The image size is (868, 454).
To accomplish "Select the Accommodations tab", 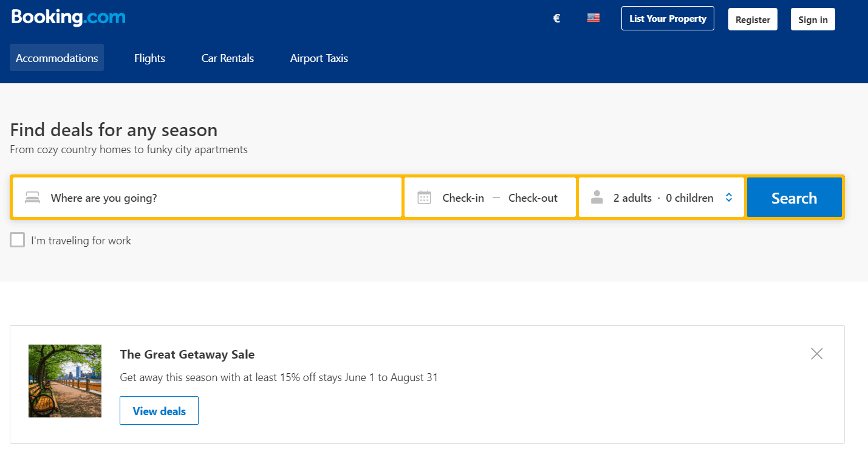I will pyautogui.click(x=56, y=58).
